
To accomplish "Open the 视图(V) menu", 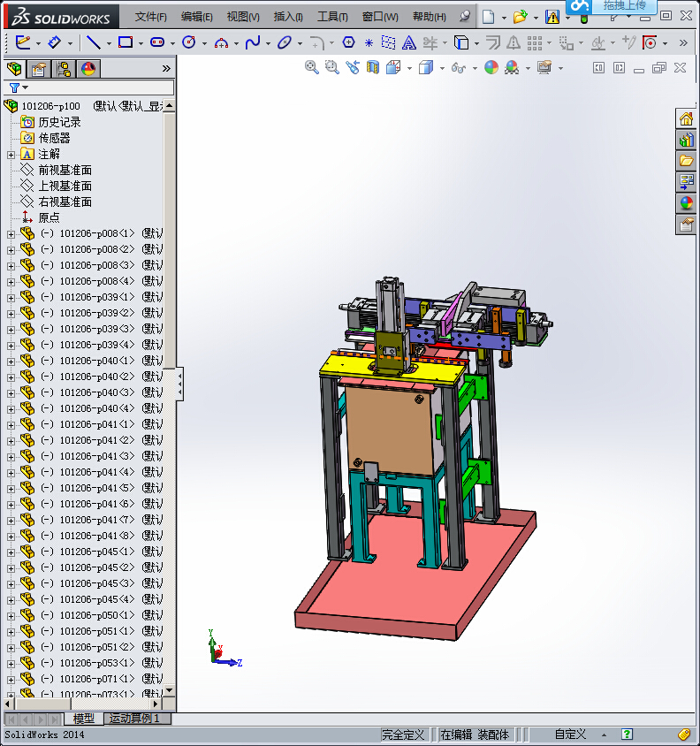I will tap(243, 17).
